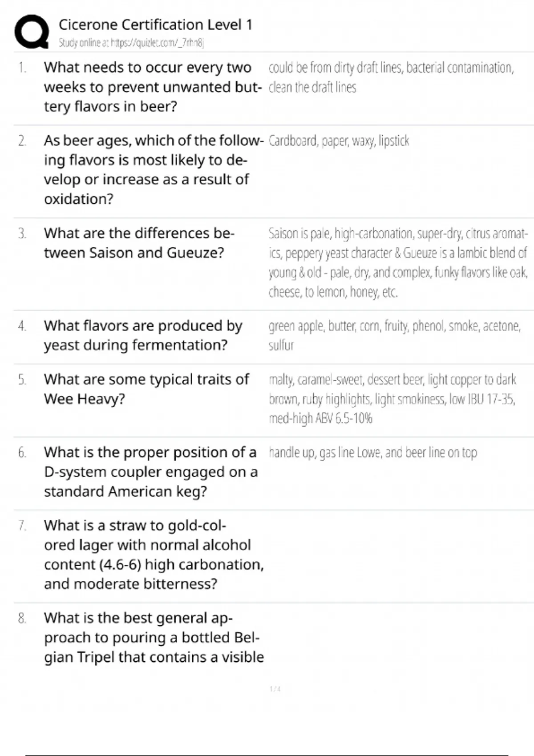Click the malty, caramel-sweet answer text

[392, 398]
